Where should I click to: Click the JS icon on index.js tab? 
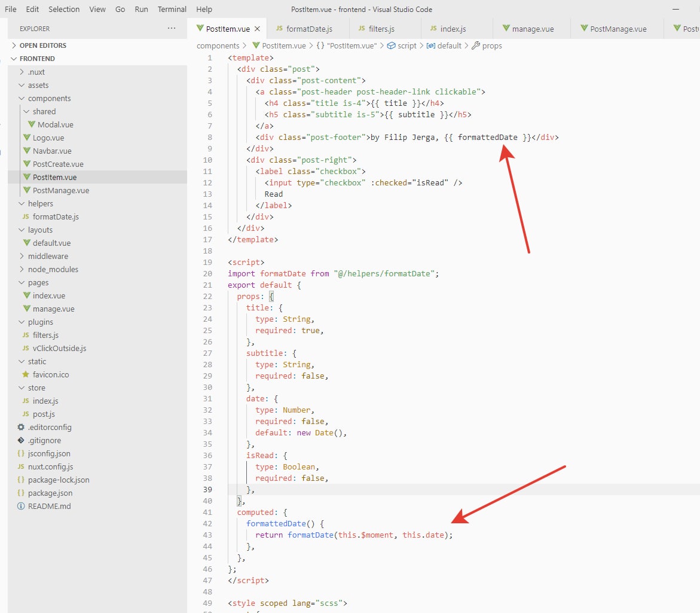coord(433,28)
